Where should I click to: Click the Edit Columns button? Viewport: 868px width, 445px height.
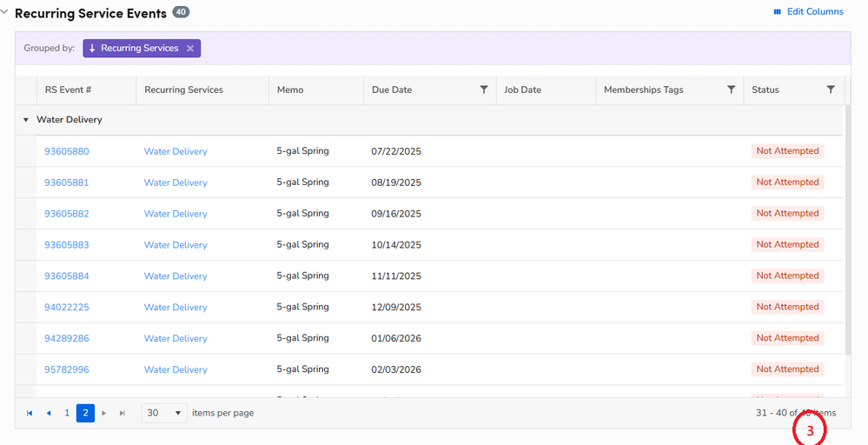pos(808,12)
